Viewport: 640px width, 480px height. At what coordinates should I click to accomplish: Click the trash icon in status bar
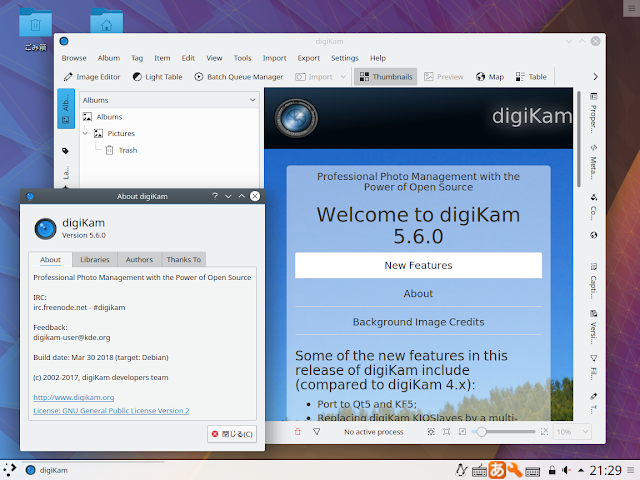(298, 431)
